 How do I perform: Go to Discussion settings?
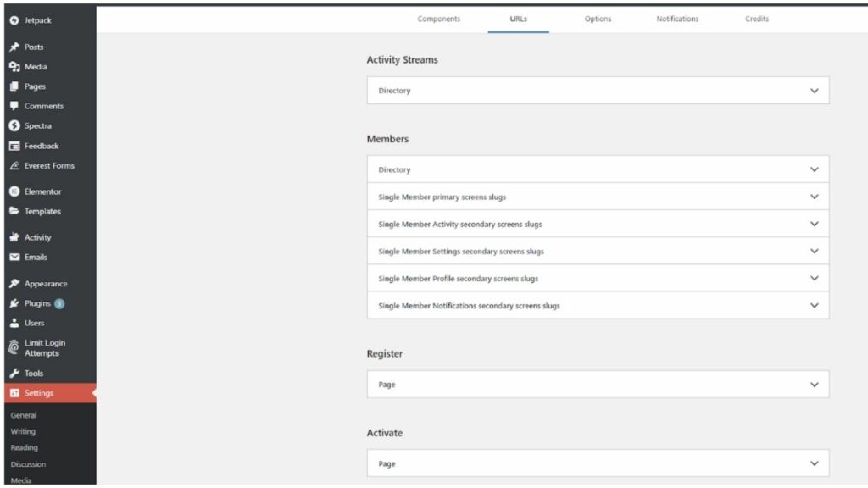[x=28, y=464]
